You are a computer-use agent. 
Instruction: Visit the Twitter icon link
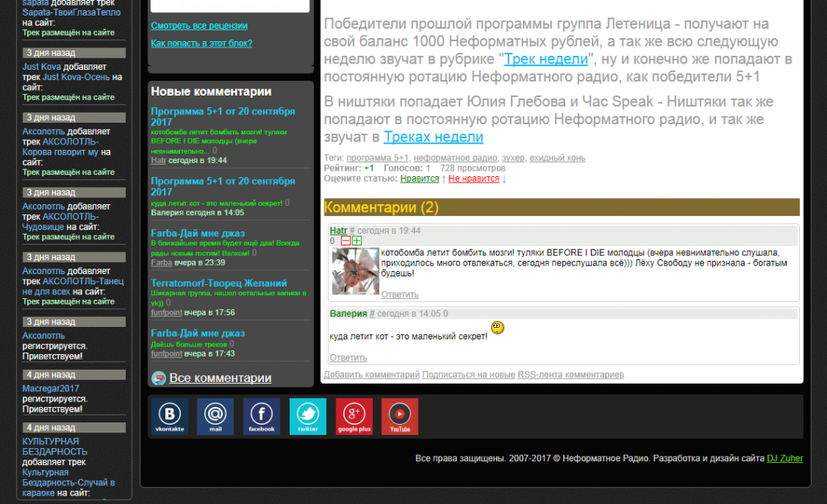[308, 416]
